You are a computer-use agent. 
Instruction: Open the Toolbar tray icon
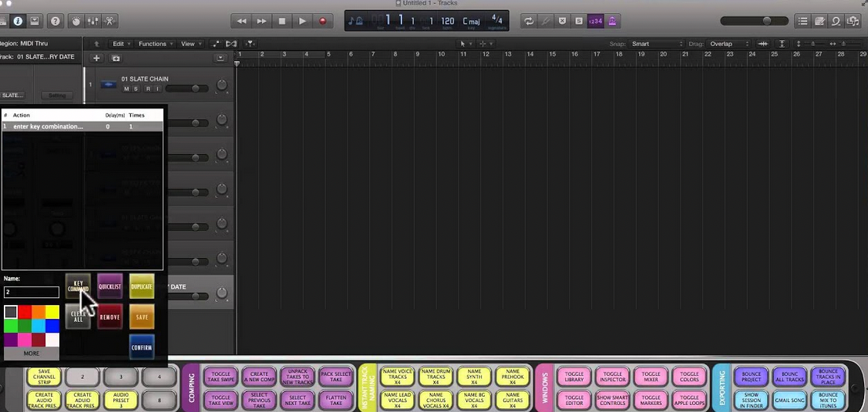[35, 21]
